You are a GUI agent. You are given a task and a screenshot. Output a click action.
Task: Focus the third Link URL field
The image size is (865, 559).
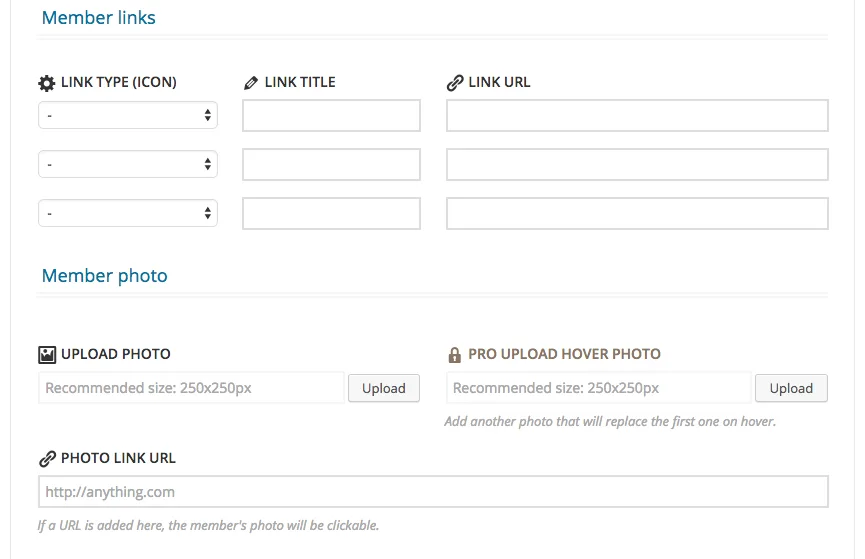pos(637,213)
